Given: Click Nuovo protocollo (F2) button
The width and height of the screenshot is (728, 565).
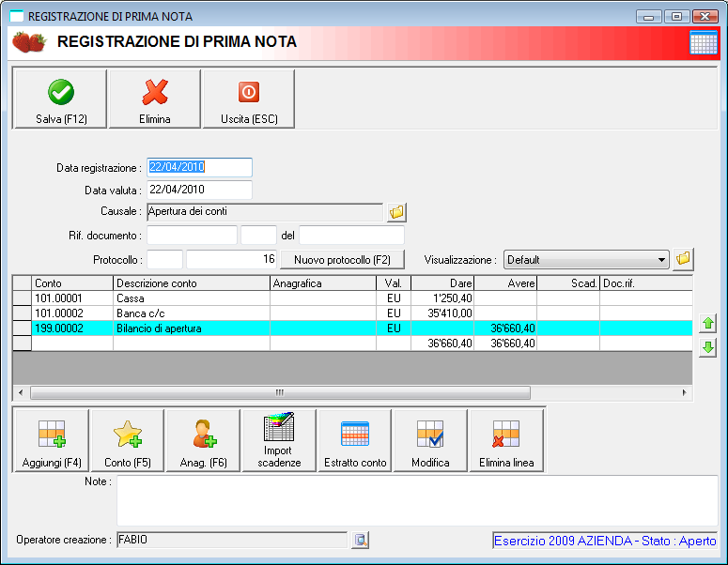Looking at the screenshot, I should [342, 260].
